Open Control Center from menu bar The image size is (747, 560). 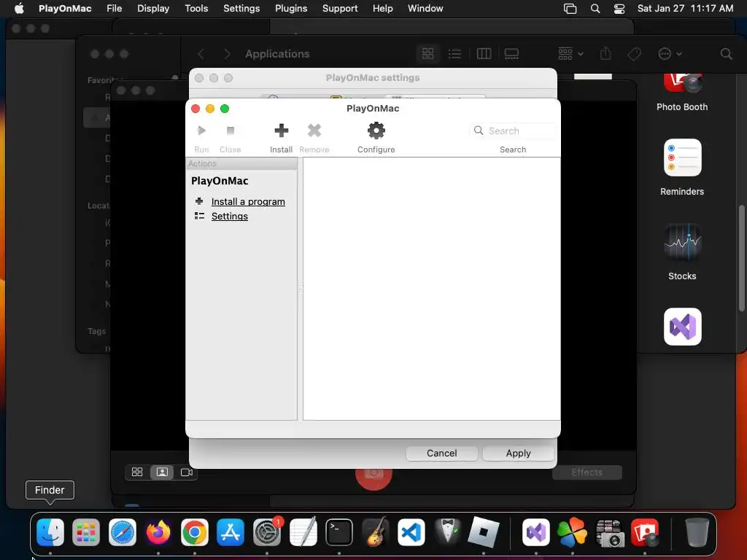coord(619,8)
